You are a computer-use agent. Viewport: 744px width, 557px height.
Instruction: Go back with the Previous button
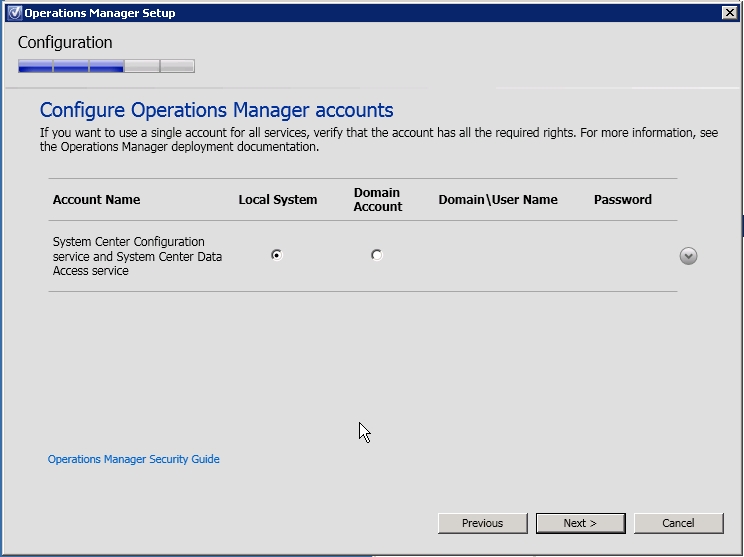(x=482, y=523)
